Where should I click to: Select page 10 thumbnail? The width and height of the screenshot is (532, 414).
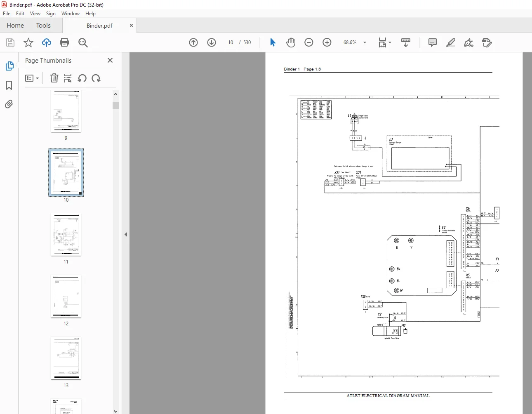[x=66, y=172]
